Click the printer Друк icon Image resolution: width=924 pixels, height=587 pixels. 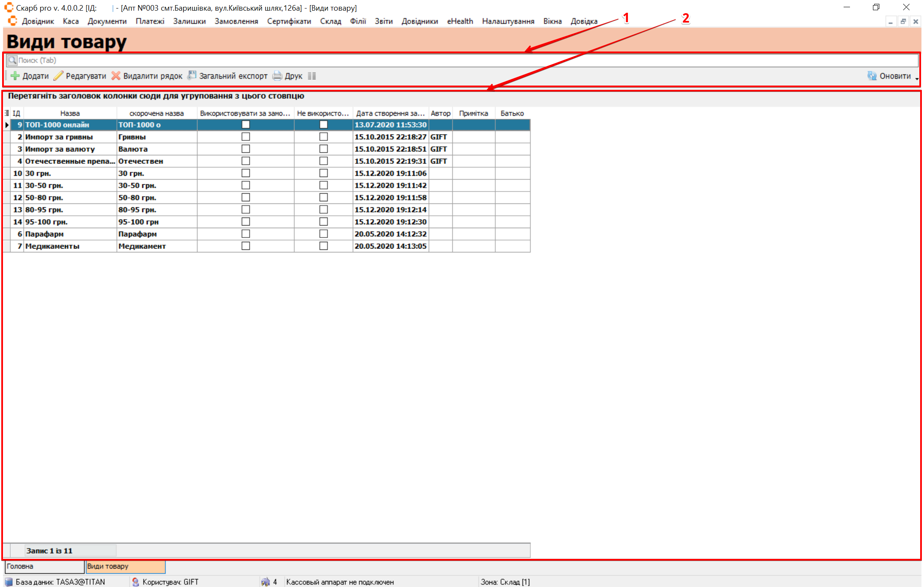point(277,76)
